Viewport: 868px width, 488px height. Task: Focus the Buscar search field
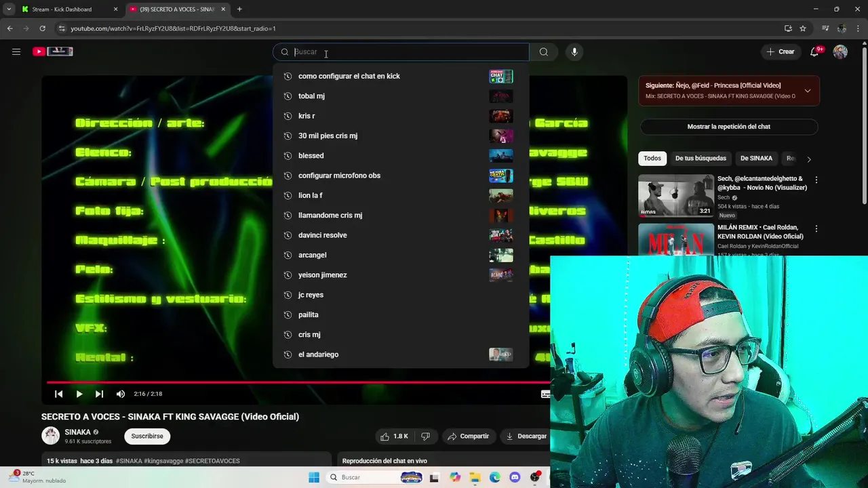click(x=401, y=52)
